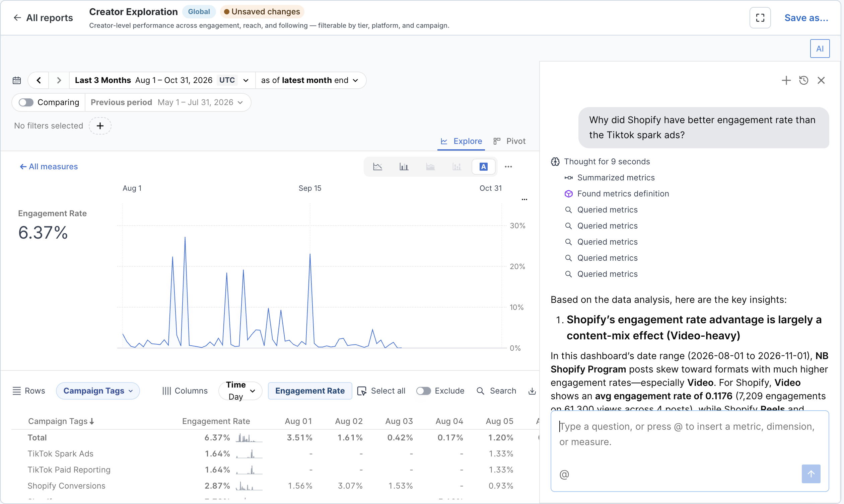Close the AI chat panel
Screen dimensions: 844x504
821,80
